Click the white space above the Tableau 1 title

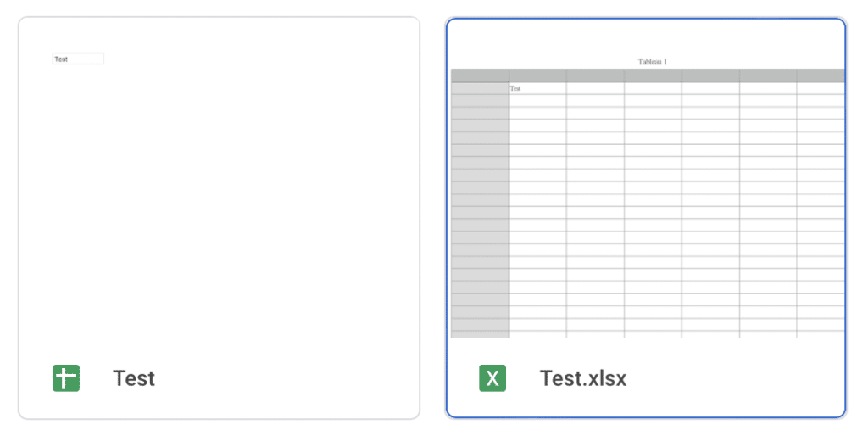648,37
